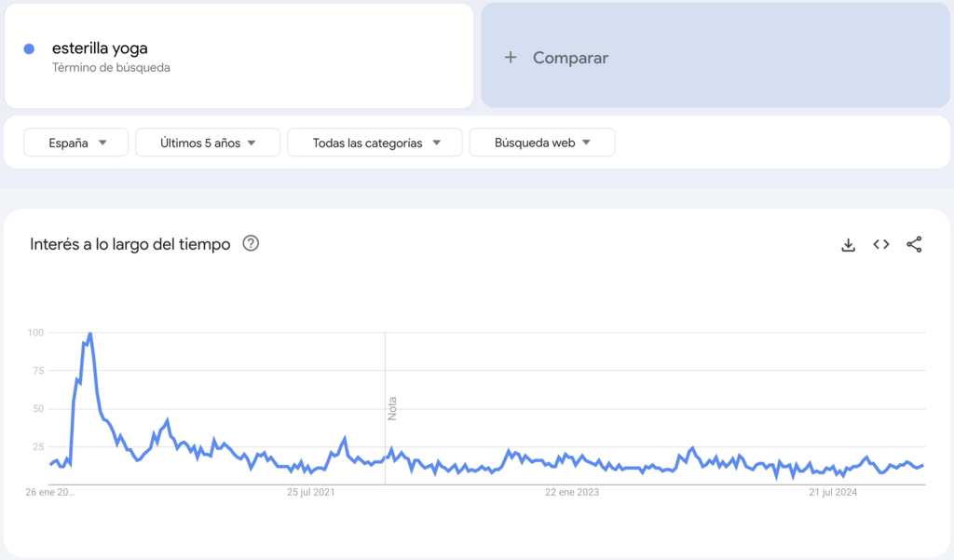Select the esterilla yoga search term card
The height and width of the screenshot is (560, 954).
tap(238, 54)
